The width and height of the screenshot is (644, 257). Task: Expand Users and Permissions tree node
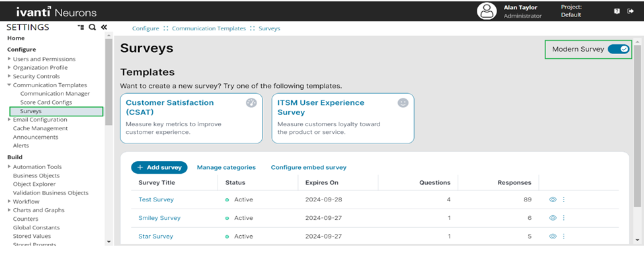(9, 59)
